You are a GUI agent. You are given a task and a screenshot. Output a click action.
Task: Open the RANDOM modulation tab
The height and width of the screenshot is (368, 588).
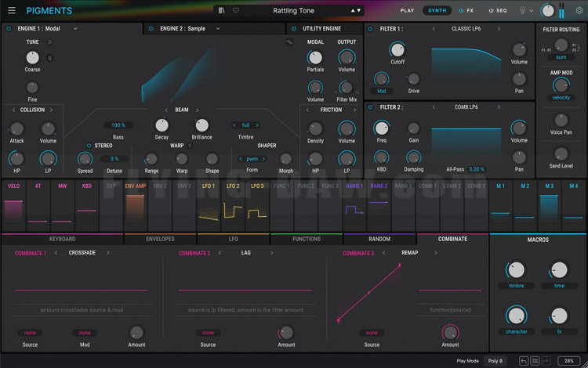click(x=379, y=239)
